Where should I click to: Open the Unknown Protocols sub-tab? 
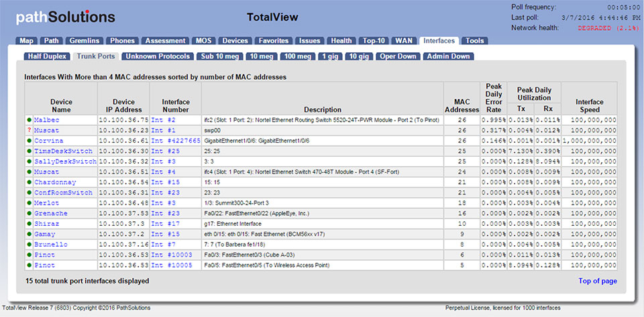158,56
